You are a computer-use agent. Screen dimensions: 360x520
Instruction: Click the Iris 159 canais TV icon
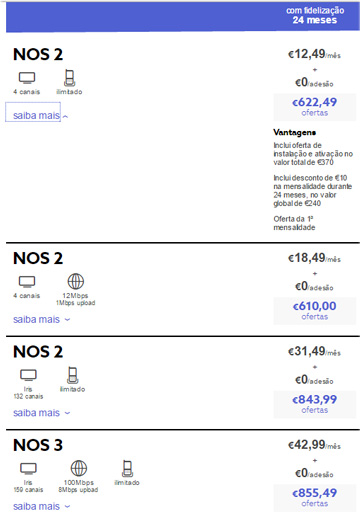point(28,469)
